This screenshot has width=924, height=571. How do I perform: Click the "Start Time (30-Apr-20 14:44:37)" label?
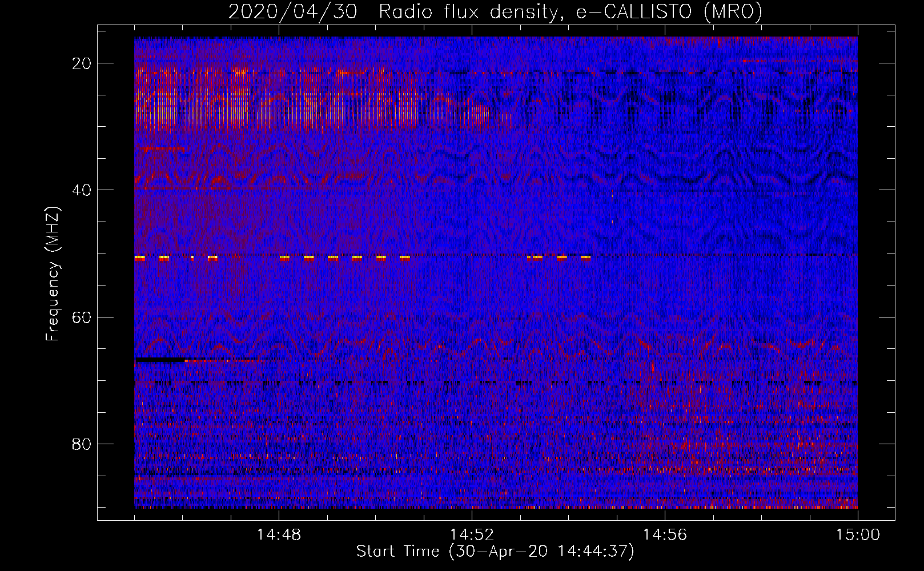click(495, 552)
